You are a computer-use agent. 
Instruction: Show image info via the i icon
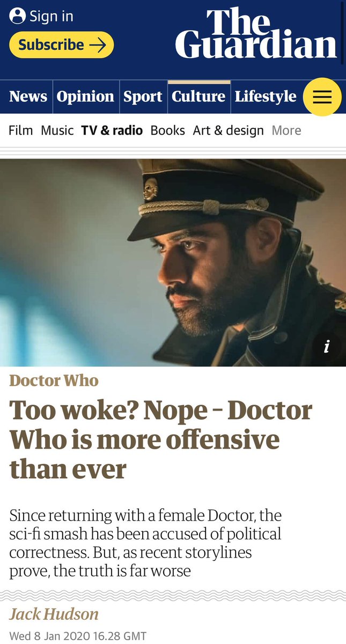[x=326, y=347]
